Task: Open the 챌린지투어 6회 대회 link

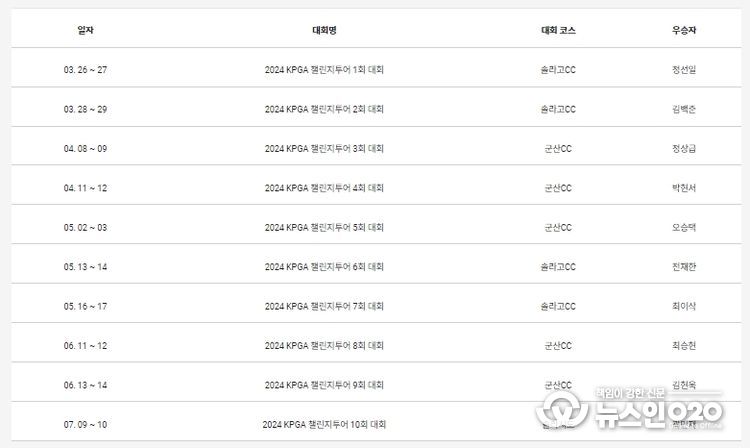Action: (324, 267)
